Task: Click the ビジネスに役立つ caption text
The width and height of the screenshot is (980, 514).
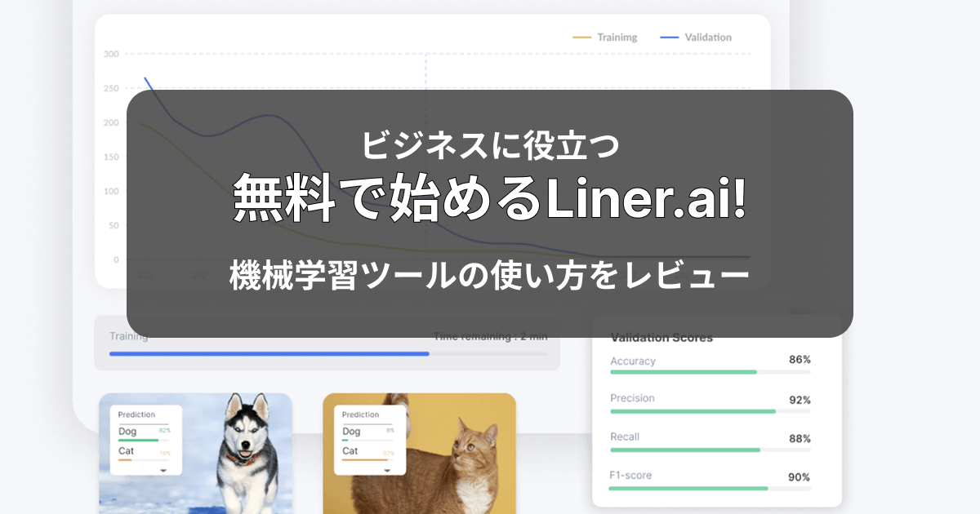Action: point(490,145)
